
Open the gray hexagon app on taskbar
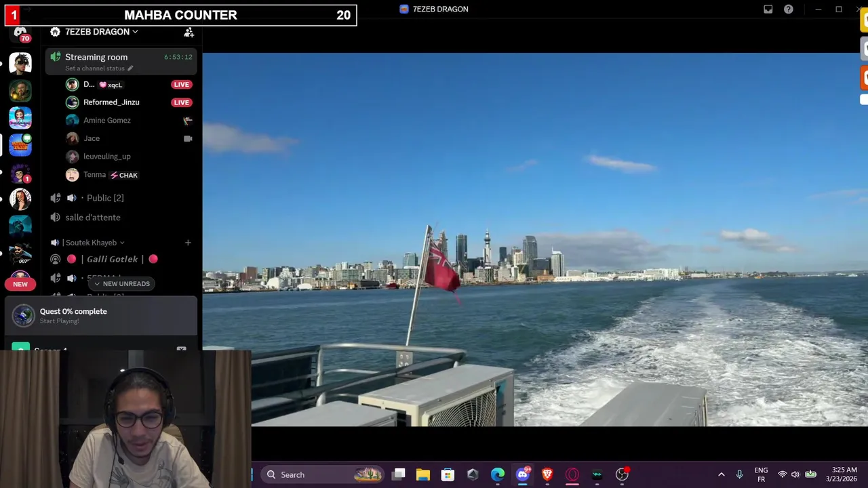tap(473, 474)
